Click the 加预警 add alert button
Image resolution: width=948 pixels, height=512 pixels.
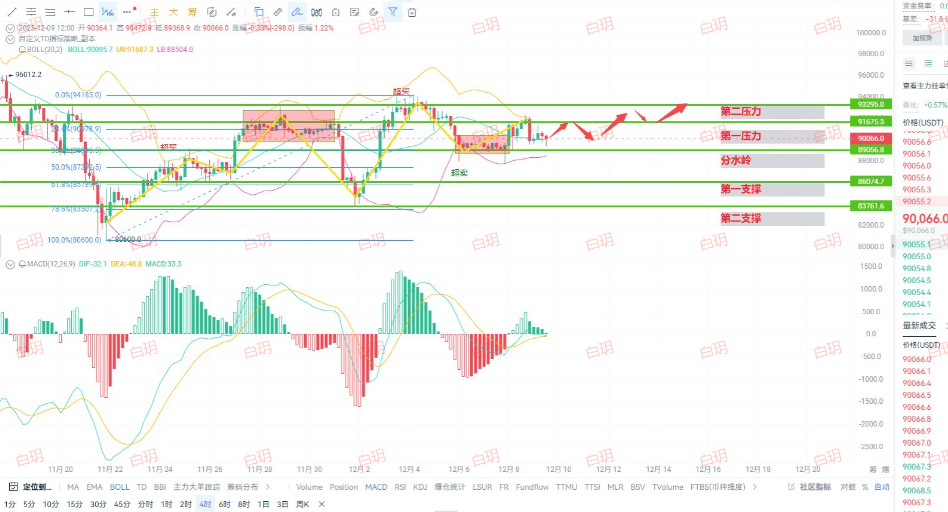tap(922, 38)
